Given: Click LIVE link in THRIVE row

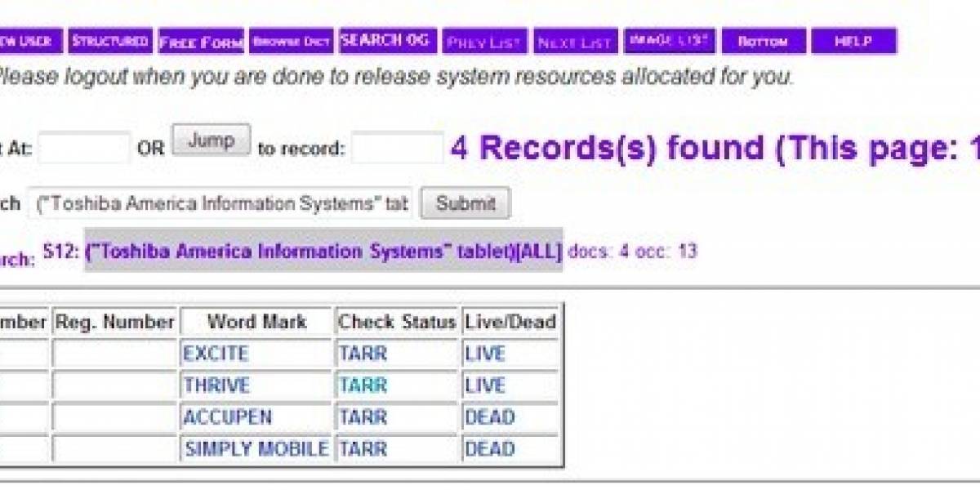Looking at the screenshot, I should pyautogui.click(x=485, y=385).
